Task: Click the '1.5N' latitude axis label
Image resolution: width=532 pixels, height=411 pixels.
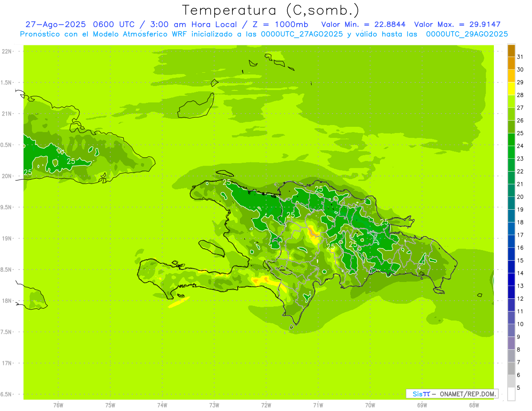Action: pos(6,83)
